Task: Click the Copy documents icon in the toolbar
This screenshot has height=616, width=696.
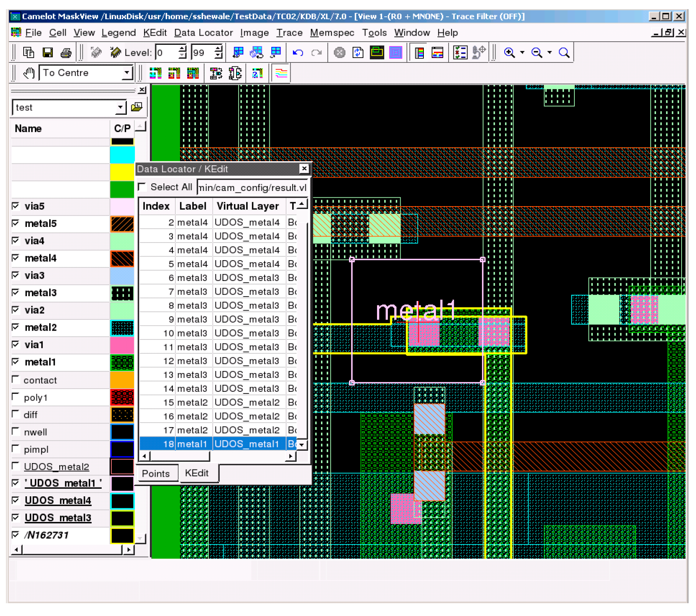Action: click(x=29, y=53)
